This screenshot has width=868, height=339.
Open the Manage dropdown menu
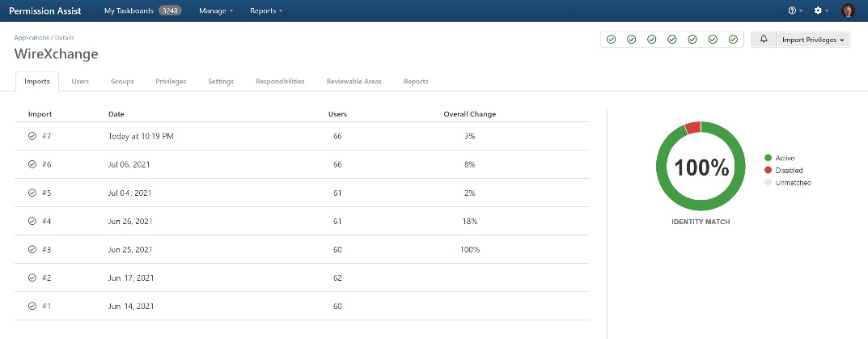pyautogui.click(x=216, y=11)
